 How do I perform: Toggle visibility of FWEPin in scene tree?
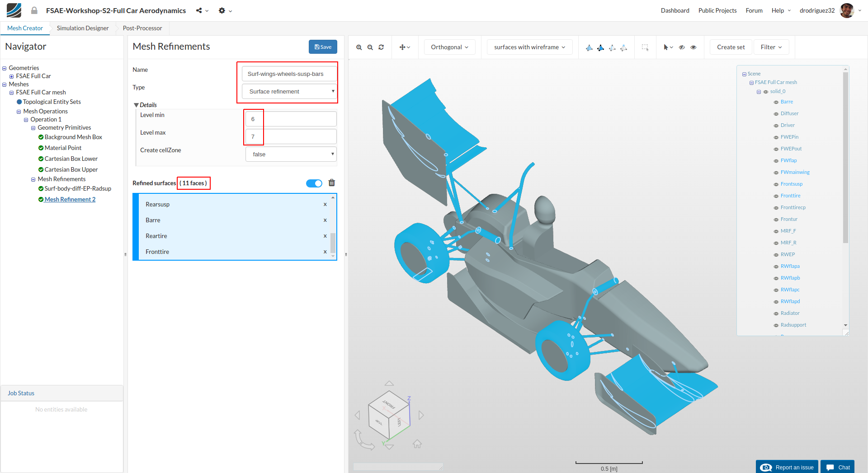pos(776,137)
